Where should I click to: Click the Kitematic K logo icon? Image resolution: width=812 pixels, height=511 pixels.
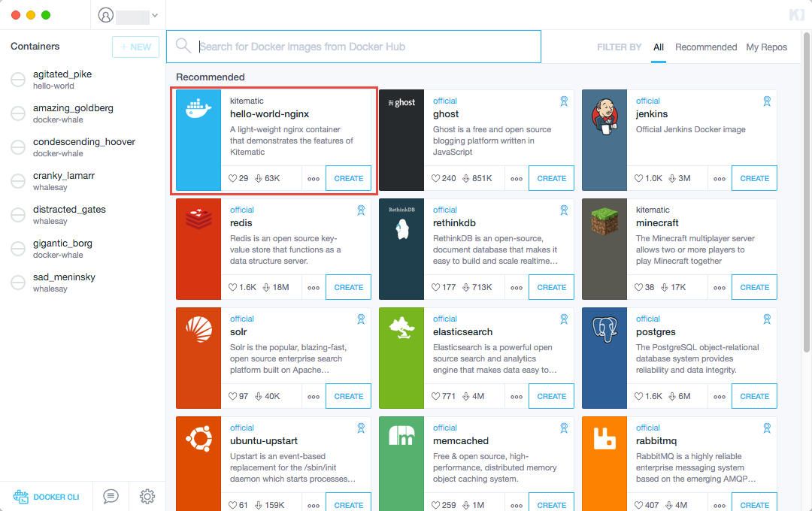[x=796, y=15]
